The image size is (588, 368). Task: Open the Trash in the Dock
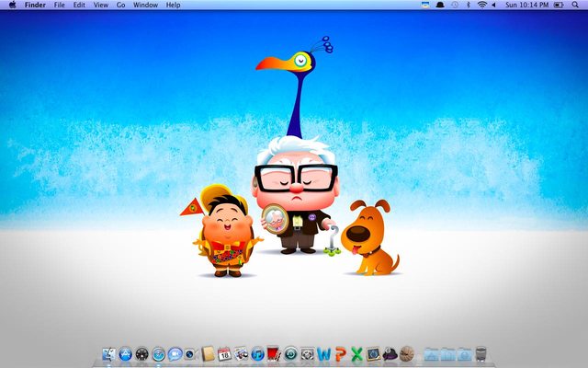pyautogui.click(x=481, y=354)
